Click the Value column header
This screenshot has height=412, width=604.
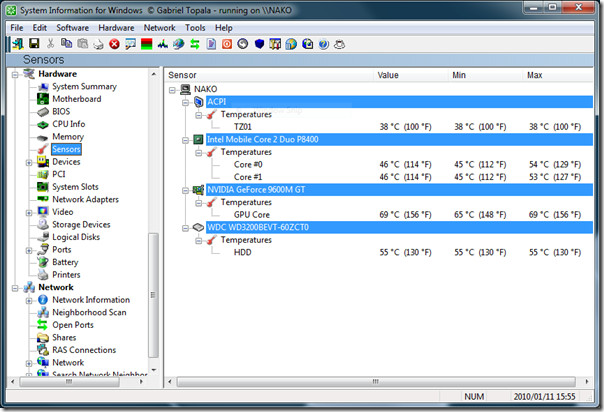(411, 75)
